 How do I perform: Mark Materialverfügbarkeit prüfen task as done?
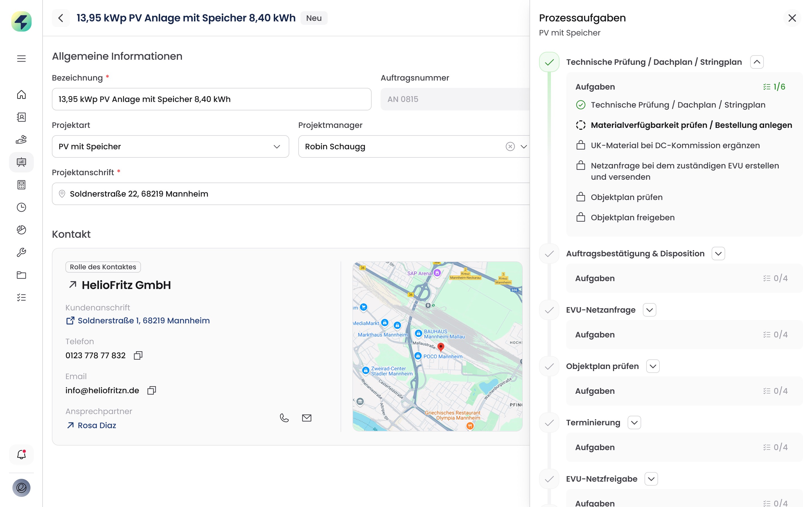tap(581, 125)
